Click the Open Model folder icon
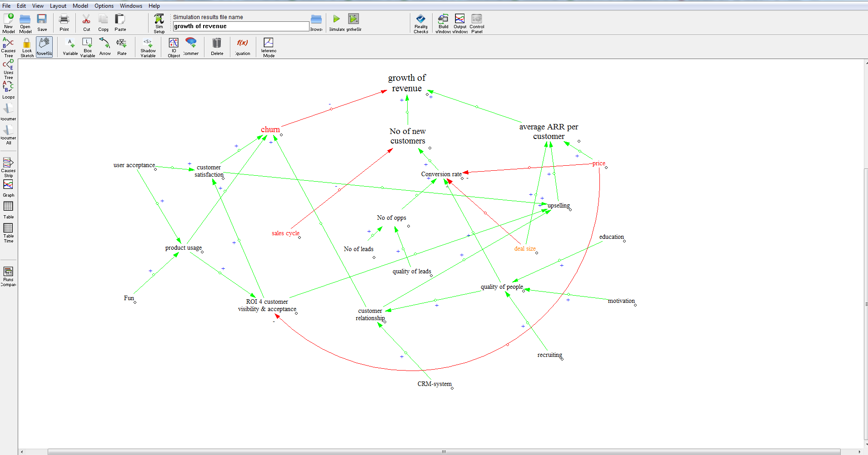Screen dimensions: 868x455 pyautogui.click(x=25, y=23)
